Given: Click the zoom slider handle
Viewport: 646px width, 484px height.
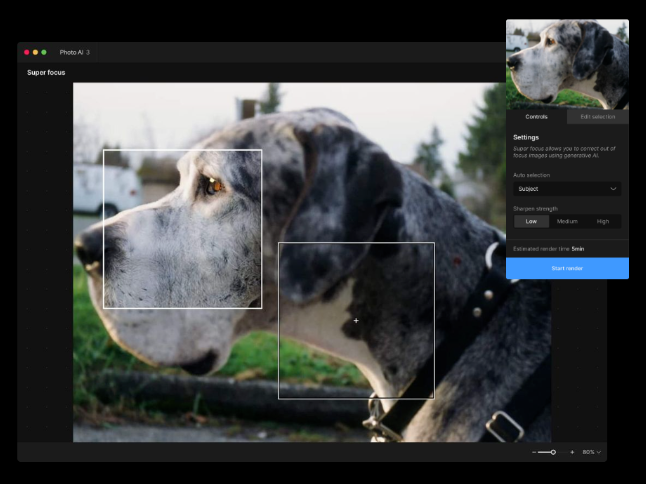Looking at the screenshot, I should [553, 452].
